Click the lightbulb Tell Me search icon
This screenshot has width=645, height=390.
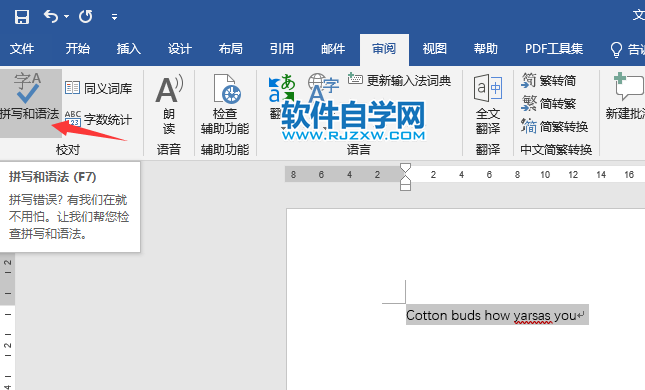coord(616,50)
